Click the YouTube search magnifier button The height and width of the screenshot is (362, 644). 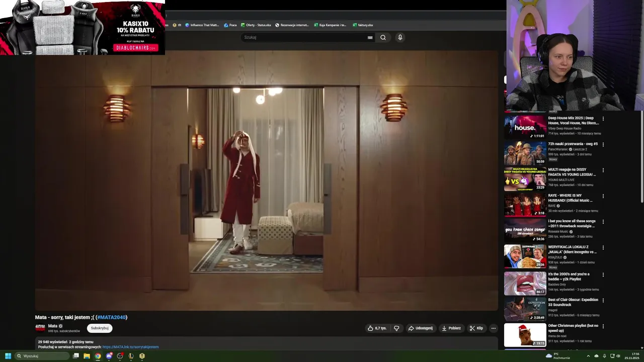(x=383, y=37)
